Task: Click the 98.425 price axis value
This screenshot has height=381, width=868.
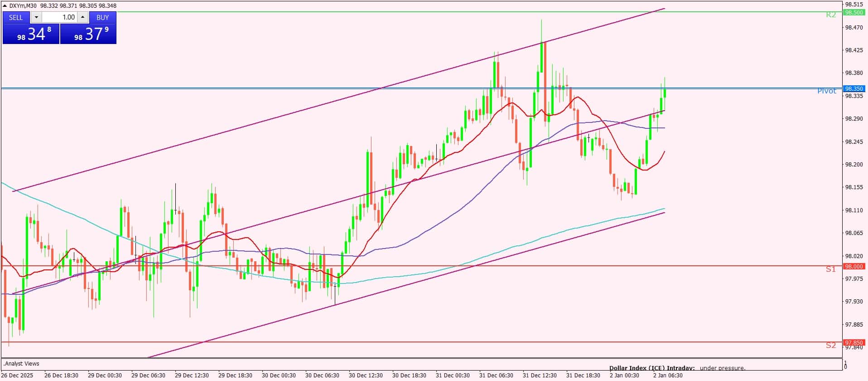Action: click(x=854, y=50)
